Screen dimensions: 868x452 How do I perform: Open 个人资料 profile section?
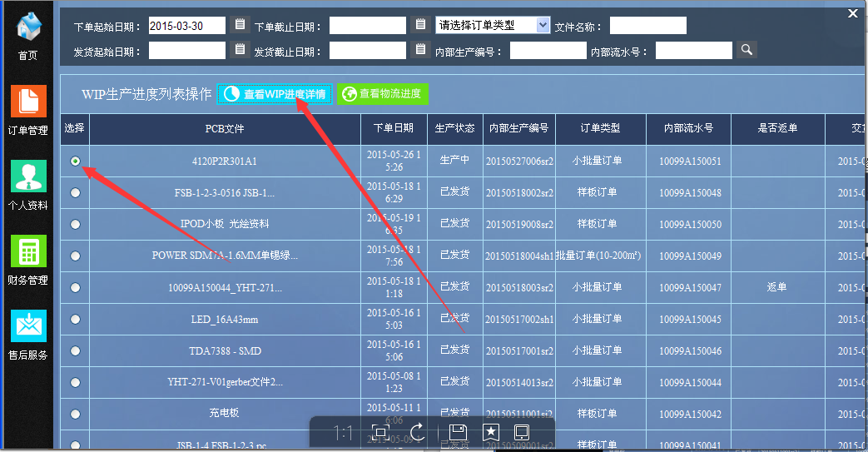(x=27, y=178)
